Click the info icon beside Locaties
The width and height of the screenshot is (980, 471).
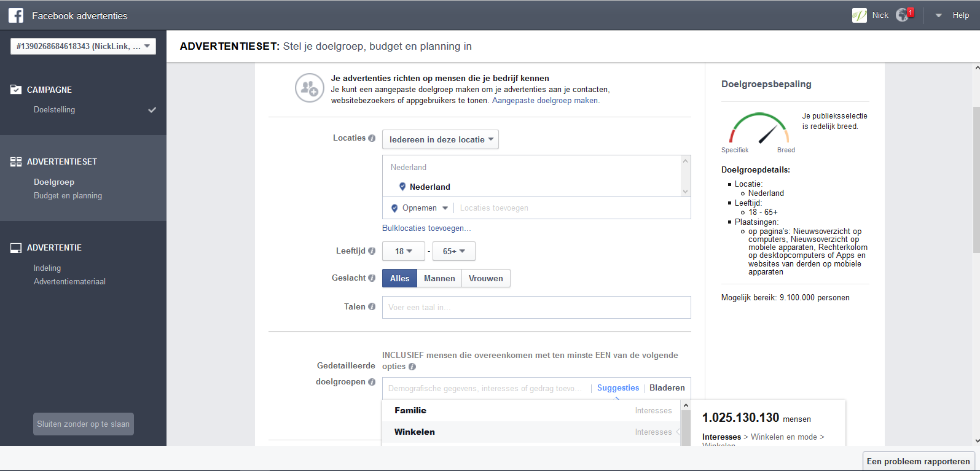click(372, 138)
